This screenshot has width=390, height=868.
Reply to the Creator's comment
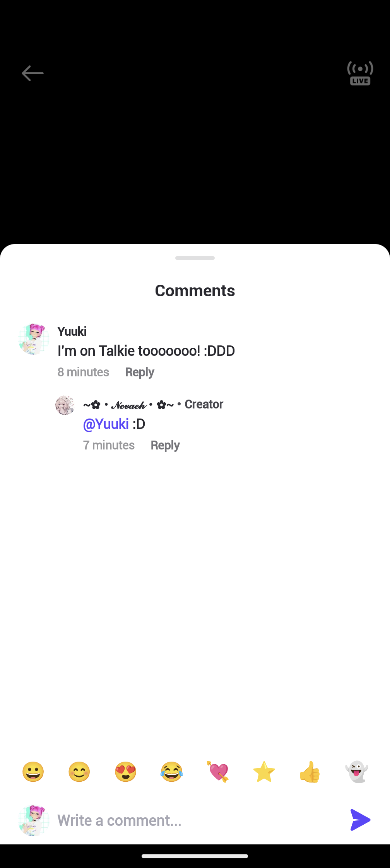coord(165,445)
